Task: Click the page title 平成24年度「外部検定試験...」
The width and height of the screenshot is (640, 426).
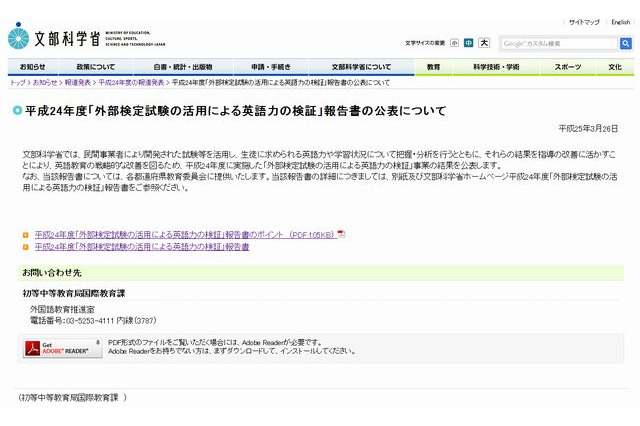Action: 236,111
